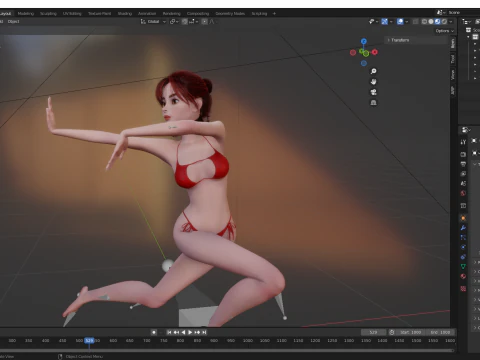Open the World properties tab icon

[463, 193]
